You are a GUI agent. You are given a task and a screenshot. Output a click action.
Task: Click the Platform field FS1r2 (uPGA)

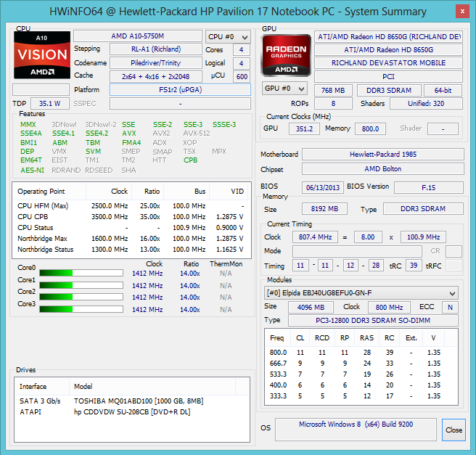181,90
